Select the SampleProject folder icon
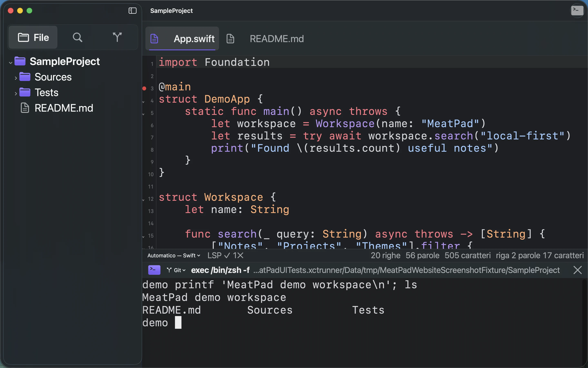 click(20, 61)
